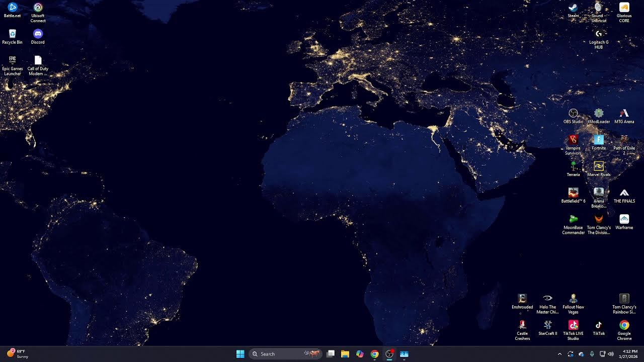Click the microphone icon in the system tray
Image resolution: width=644 pixels, height=362 pixels.
[x=592, y=354]
